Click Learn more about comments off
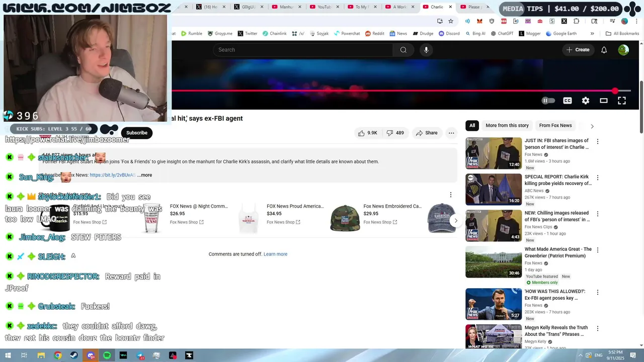 pos(275,254)
